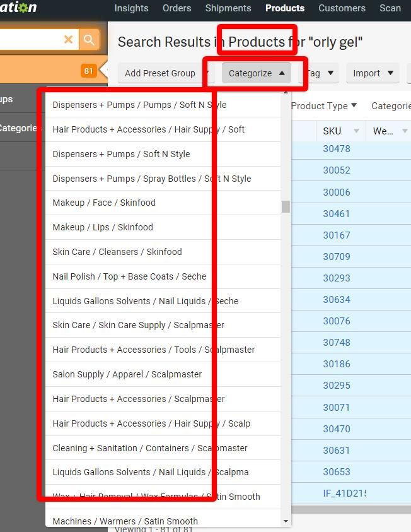
Task: Click the dropdown list's scroll-down arrow
Action: pyautogui.click(x=286, y=521)
